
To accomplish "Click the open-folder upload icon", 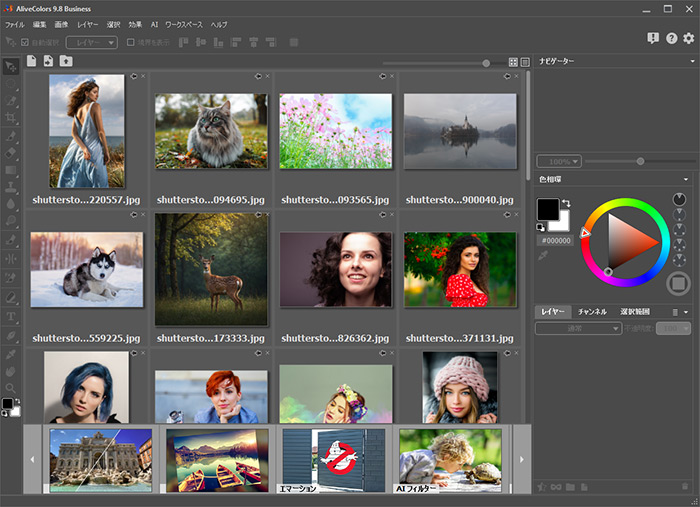I will pyautogui.click(x=66, y=61).
